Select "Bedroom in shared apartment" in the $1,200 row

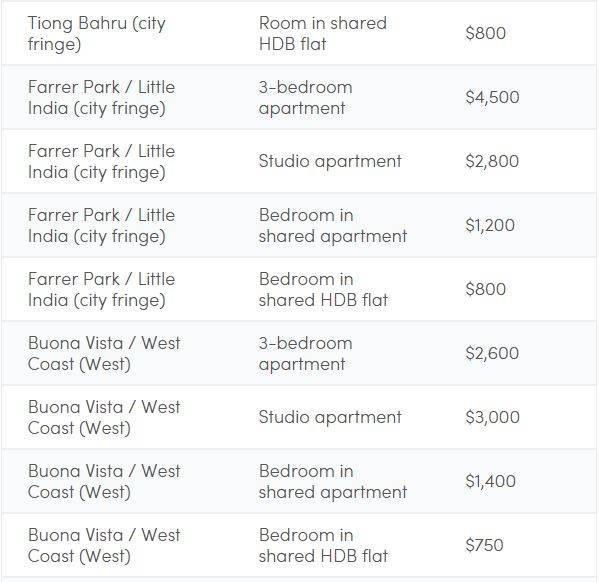tap(332, 225)
